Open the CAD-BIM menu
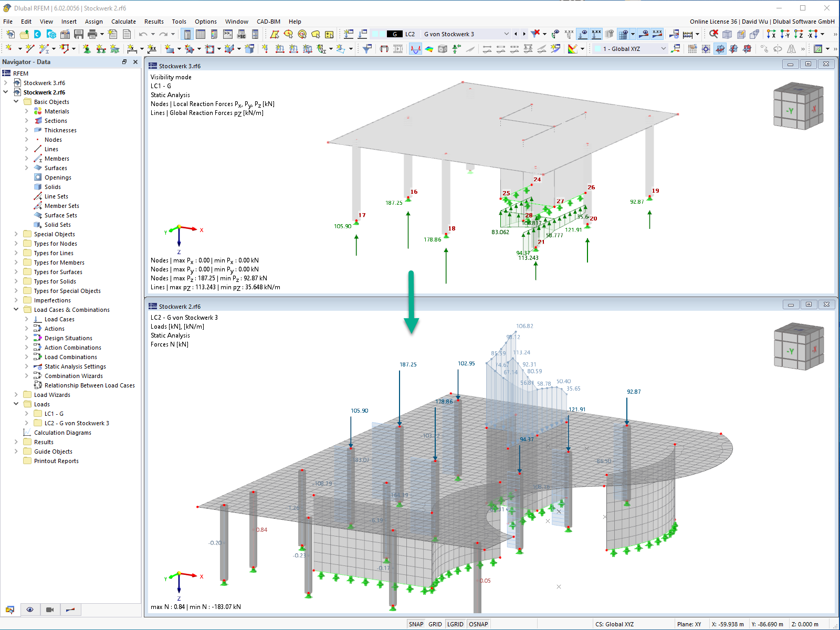The image size is (840, 630). pos(268,22)
